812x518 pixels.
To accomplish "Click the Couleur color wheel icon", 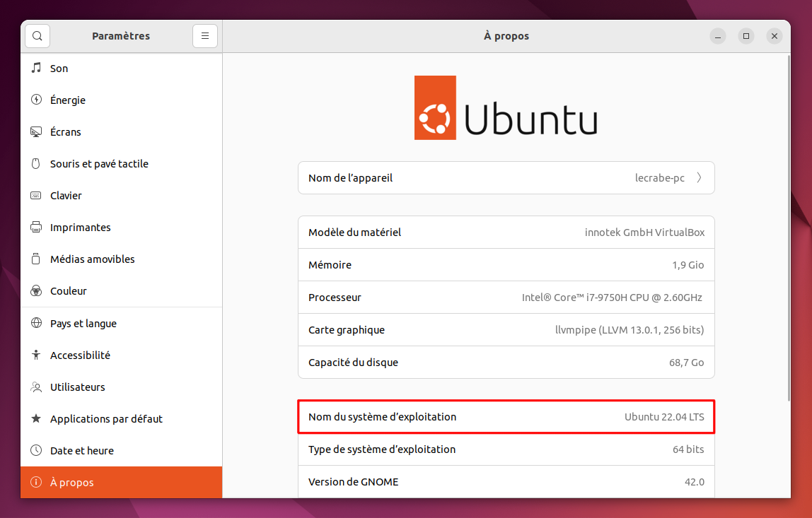I will tap(36, 291).
